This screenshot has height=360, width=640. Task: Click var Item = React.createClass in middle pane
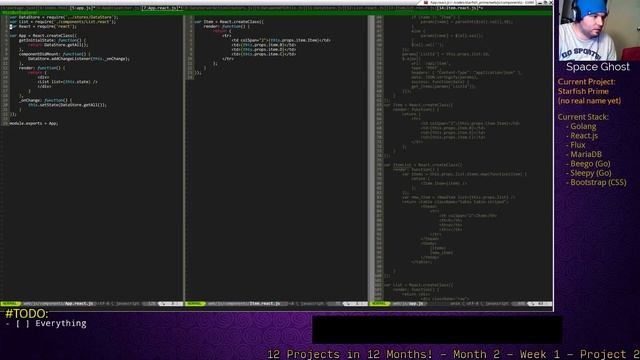click(229, 22)
